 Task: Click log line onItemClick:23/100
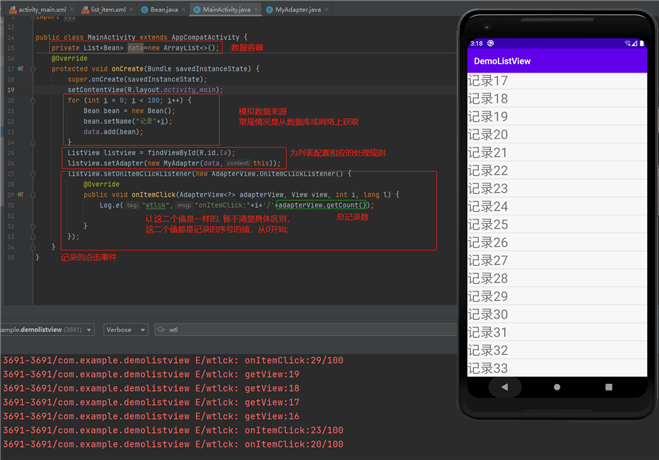(x=173, y=430)
